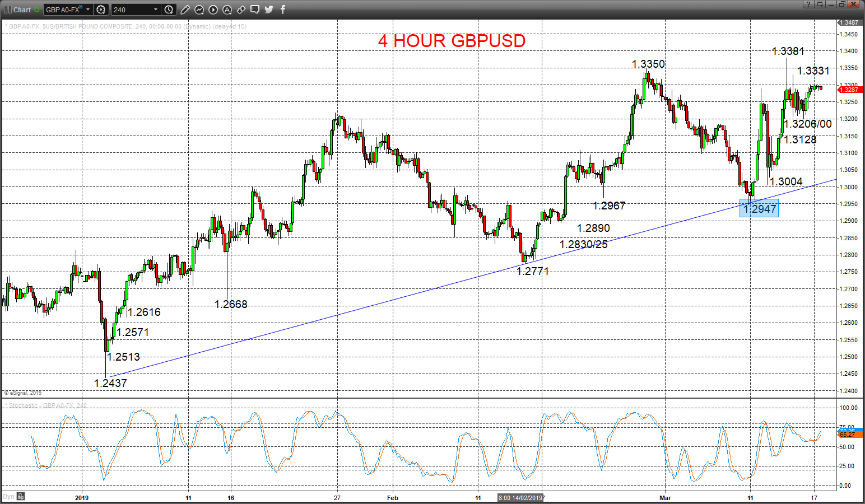Share chart via Facebook icon
The image size is (865, 504).
point(283,10)
